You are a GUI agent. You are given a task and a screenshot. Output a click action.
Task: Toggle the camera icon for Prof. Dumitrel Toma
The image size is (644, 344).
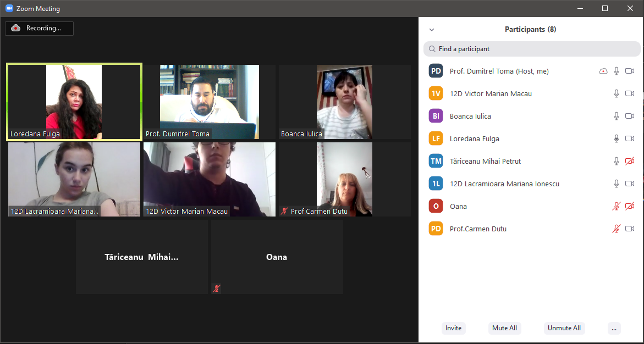click(630, 71)
